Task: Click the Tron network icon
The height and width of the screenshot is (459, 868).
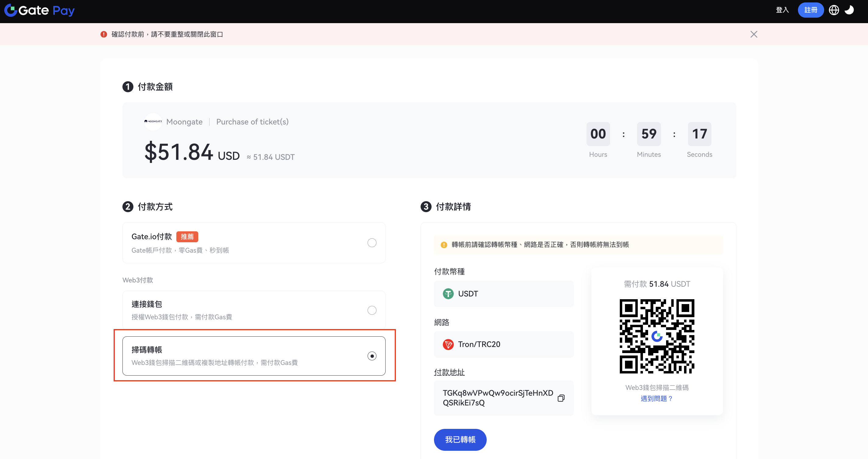Action: click(x=448, y=344)
